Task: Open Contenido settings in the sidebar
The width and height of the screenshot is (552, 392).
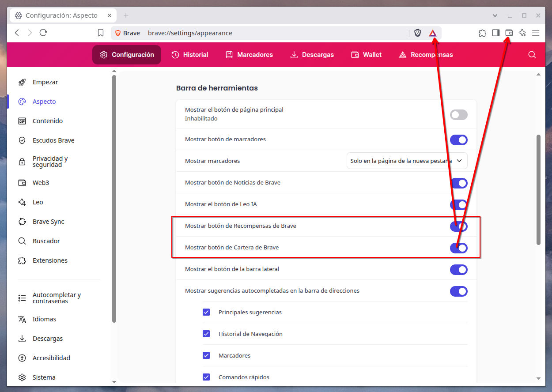Action: [x=48, y=121]
